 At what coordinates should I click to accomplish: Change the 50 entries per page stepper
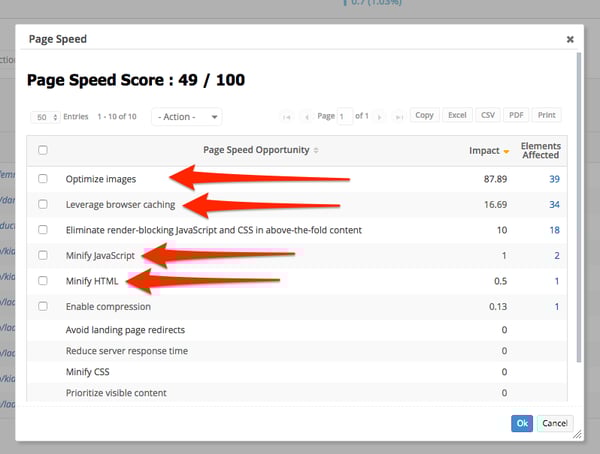pos(45,117)
